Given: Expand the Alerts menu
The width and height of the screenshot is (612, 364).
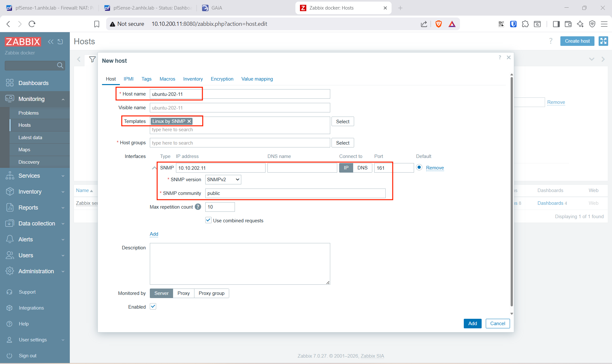Looking at the screenshot, I should coord(35,239).
